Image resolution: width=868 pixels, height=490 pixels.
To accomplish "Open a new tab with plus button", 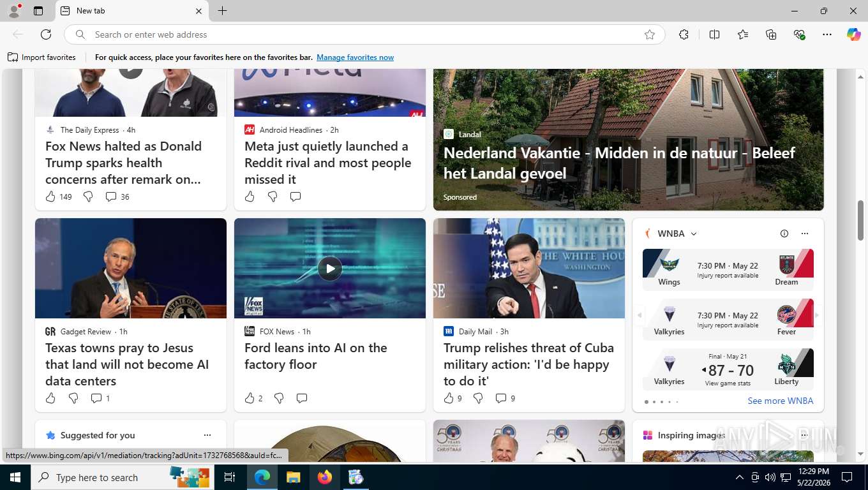I will (222, 11).
